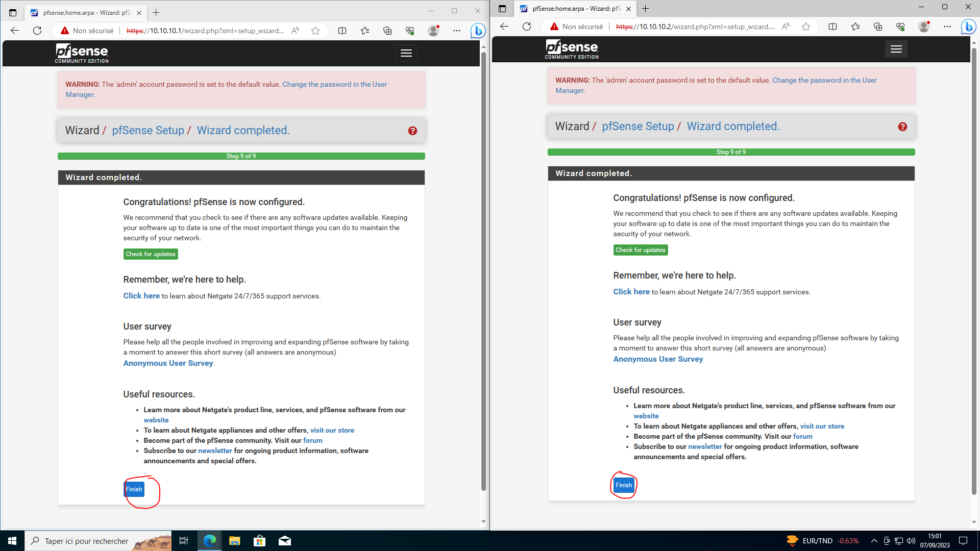Open visit our store link on right
The image size is (980, 551).
pos(822,426)
